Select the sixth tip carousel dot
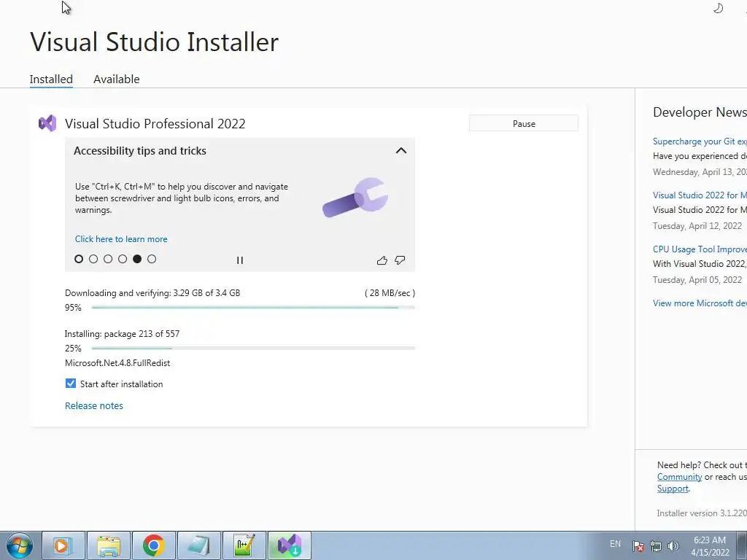 coord(152,259)
